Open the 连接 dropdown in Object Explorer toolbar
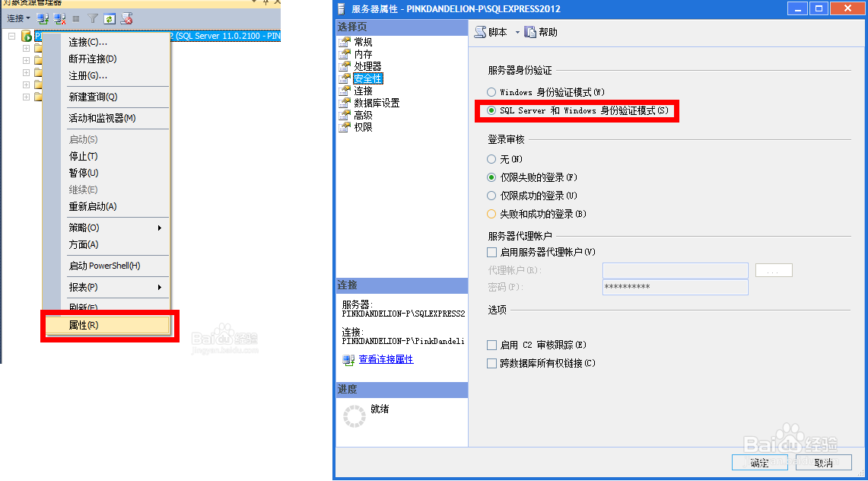 pos(19,19)
